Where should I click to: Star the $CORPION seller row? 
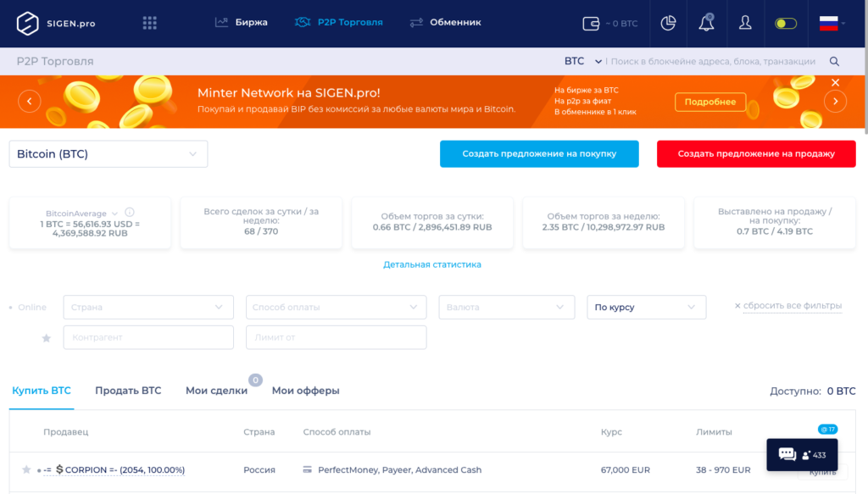(26, 469)
